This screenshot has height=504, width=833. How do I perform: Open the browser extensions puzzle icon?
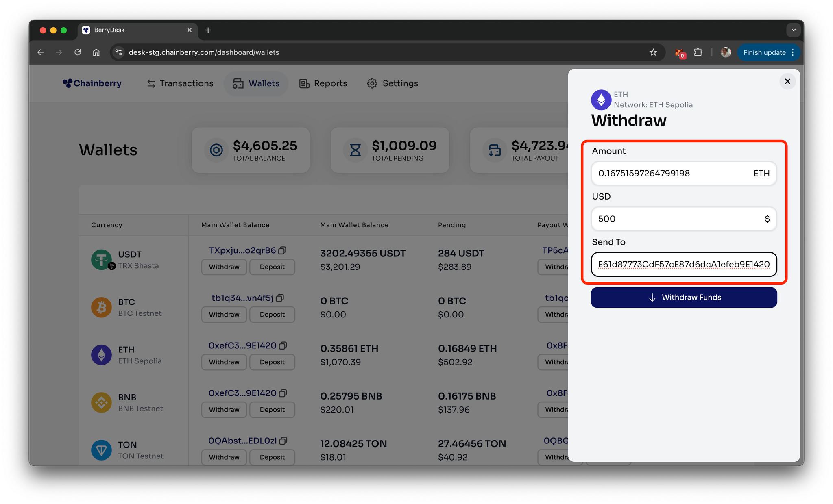pyautogui.click(x=698, y=52)
